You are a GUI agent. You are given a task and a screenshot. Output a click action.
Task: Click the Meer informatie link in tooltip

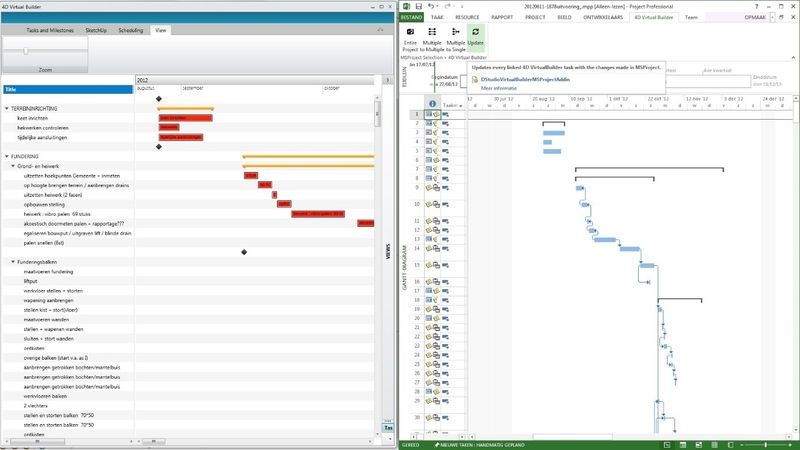click(498, 88)
